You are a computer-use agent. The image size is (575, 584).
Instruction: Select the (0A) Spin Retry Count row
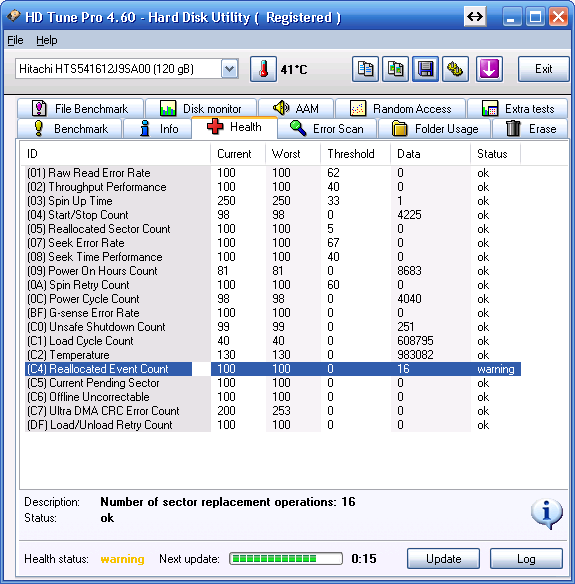[273, 285]
